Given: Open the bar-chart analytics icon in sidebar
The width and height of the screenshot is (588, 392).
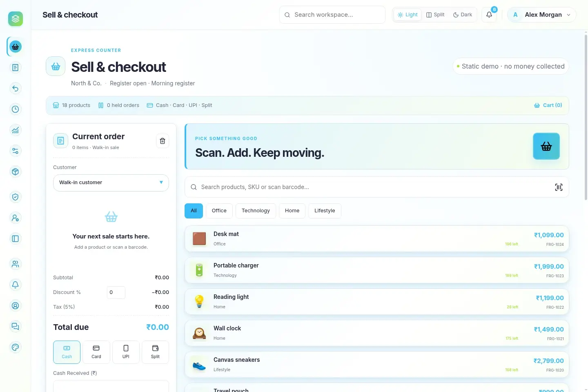Looking at the screenshot, I should [x=16, y=130].
